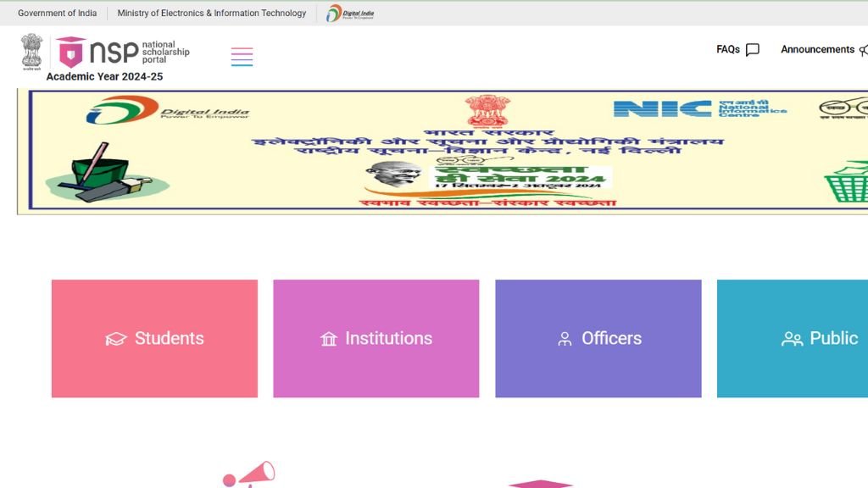Viewport: 868px width, 488px height.
Task: Click the NSP shield logo
Action: tap(70, 52)
